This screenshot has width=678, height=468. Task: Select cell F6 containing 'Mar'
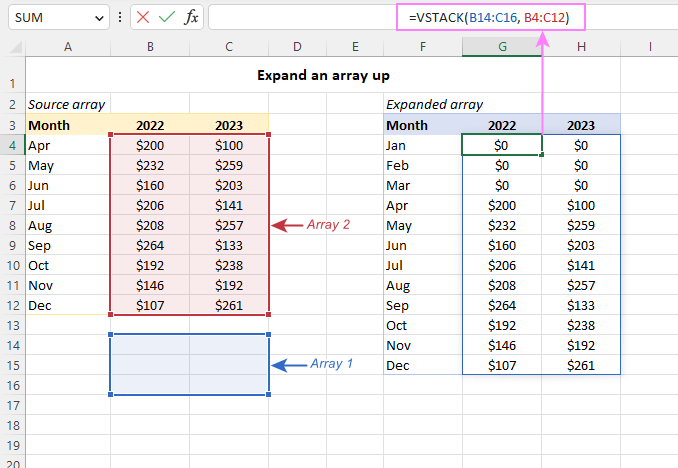(423, 185)
